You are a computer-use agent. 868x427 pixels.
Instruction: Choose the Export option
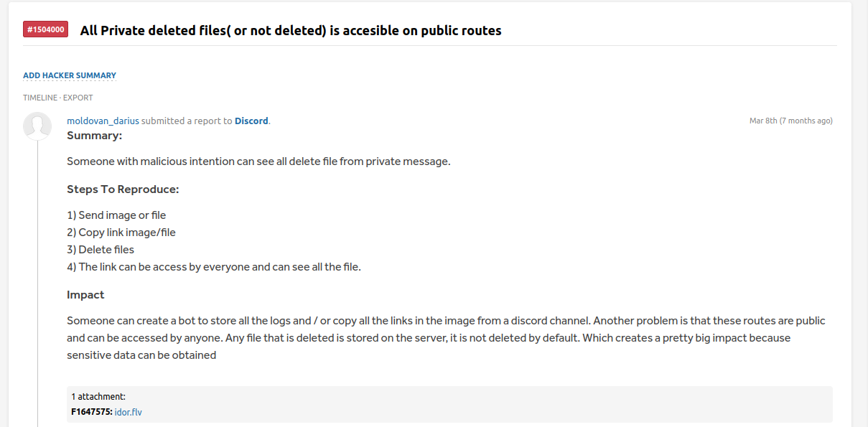78,98
